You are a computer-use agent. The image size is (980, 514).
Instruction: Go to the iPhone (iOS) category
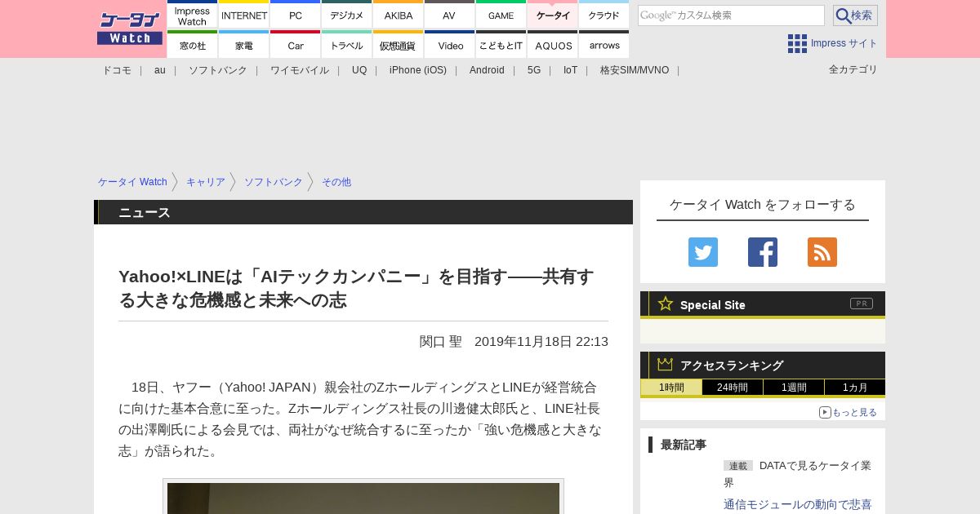pos(418,70)
